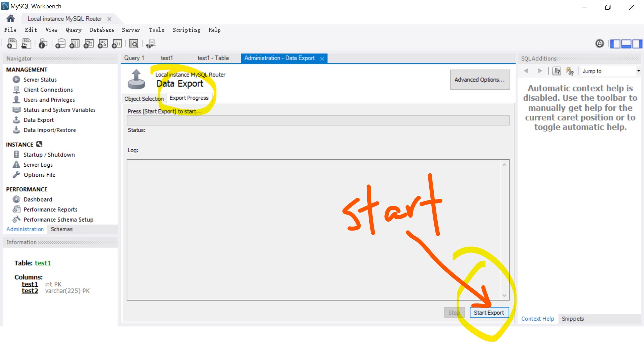Open Data Import/Restore

click(50, 130)
